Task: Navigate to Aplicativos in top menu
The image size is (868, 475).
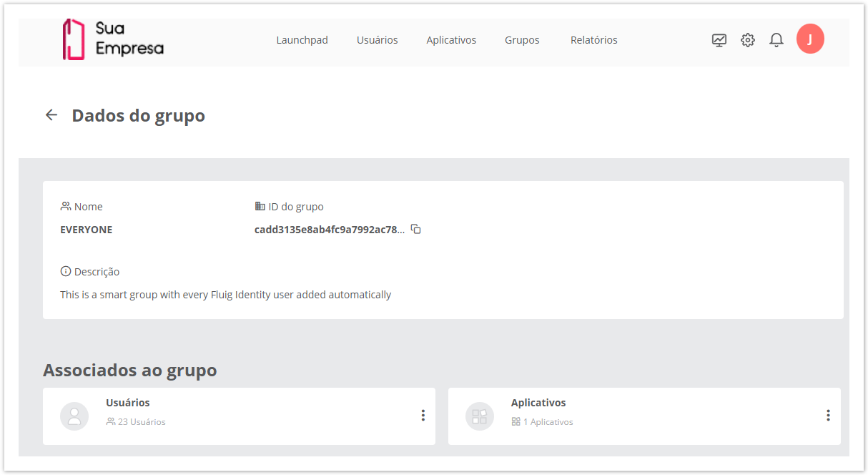Action: pos(451,40)
